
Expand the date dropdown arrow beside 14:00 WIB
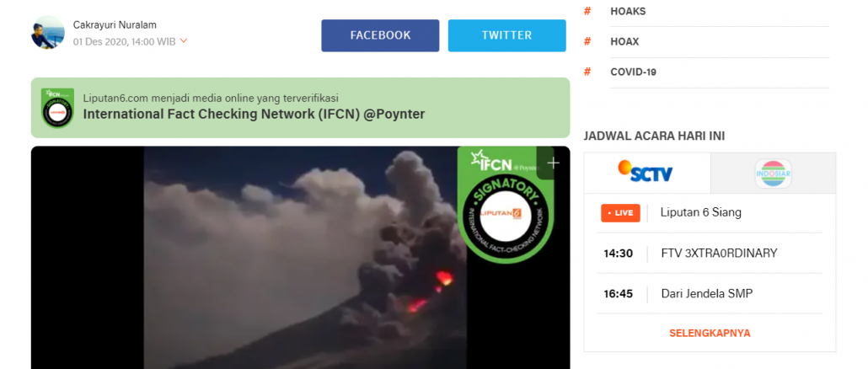[184, 41]
